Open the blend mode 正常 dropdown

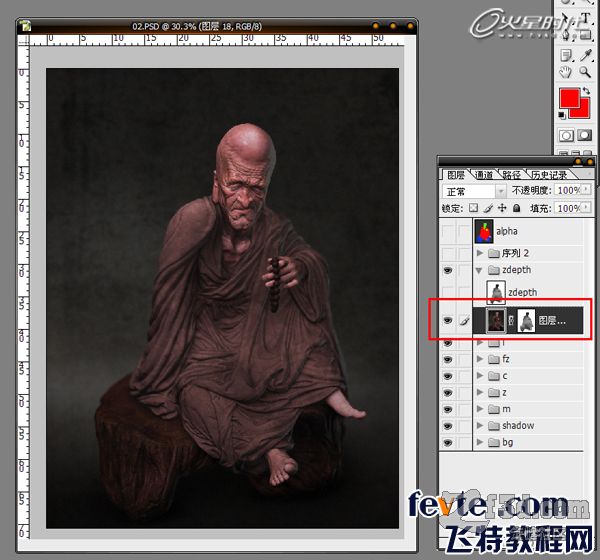500,191
